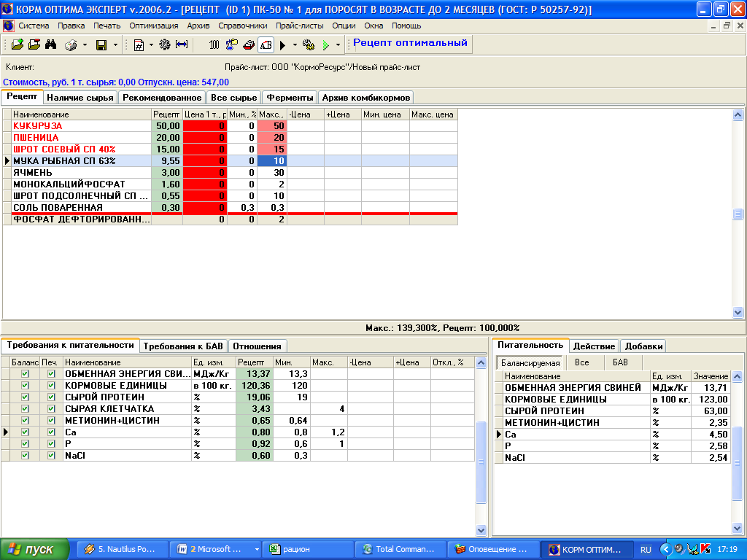The image size is (747, 560).
Task: Select the БАВ sub-tab in nutrition panel
Action: click(x=620, y=362)
